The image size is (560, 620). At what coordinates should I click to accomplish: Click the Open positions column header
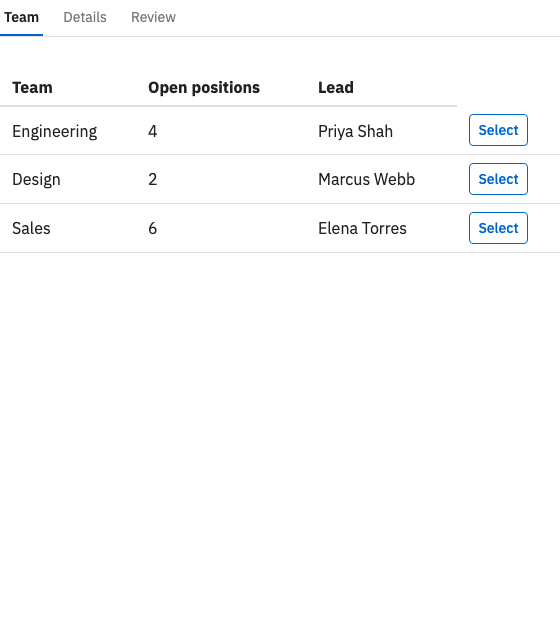[204, 87]
